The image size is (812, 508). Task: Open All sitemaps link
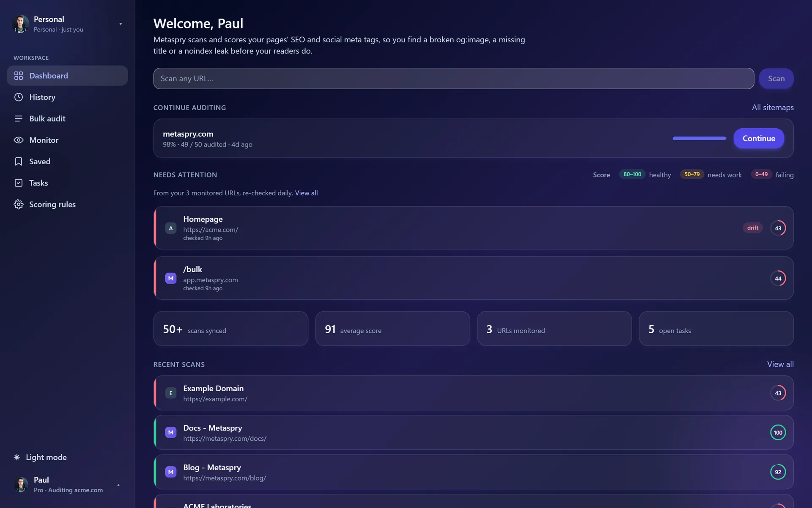tap(773, 108)
